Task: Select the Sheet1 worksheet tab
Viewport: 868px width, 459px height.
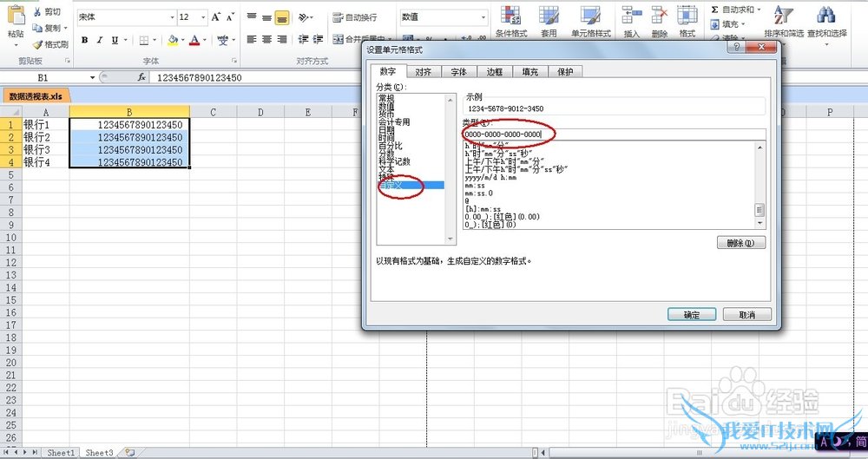Action: [61, 452]
